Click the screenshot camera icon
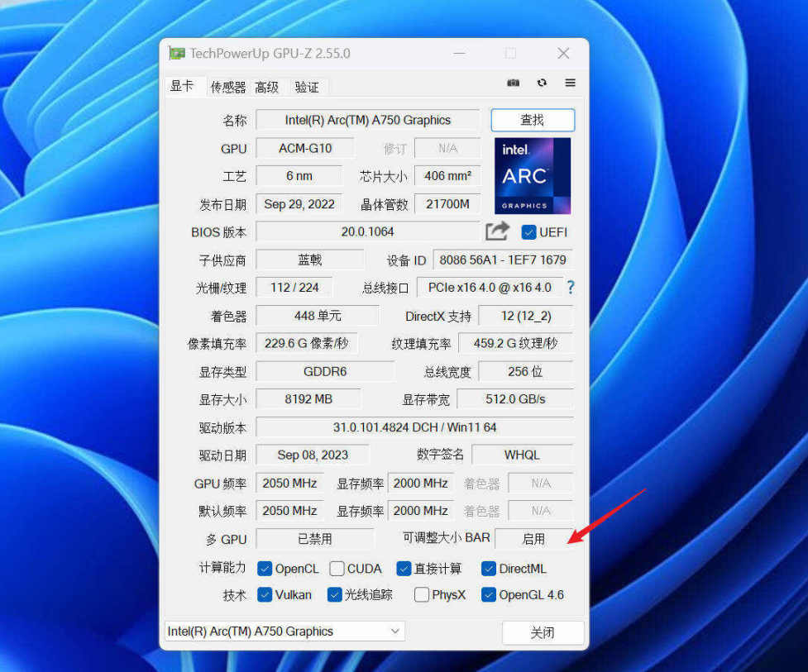This screenshot has width=808, height=672. point(514,83)
